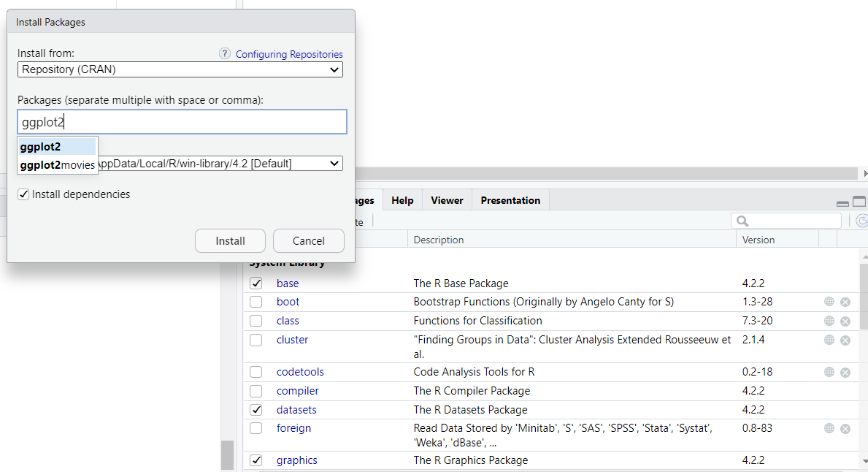This screenshot has height=472, width=868.
Task: Load codetools by ticking its checkbox
Action: click(256, 372)
